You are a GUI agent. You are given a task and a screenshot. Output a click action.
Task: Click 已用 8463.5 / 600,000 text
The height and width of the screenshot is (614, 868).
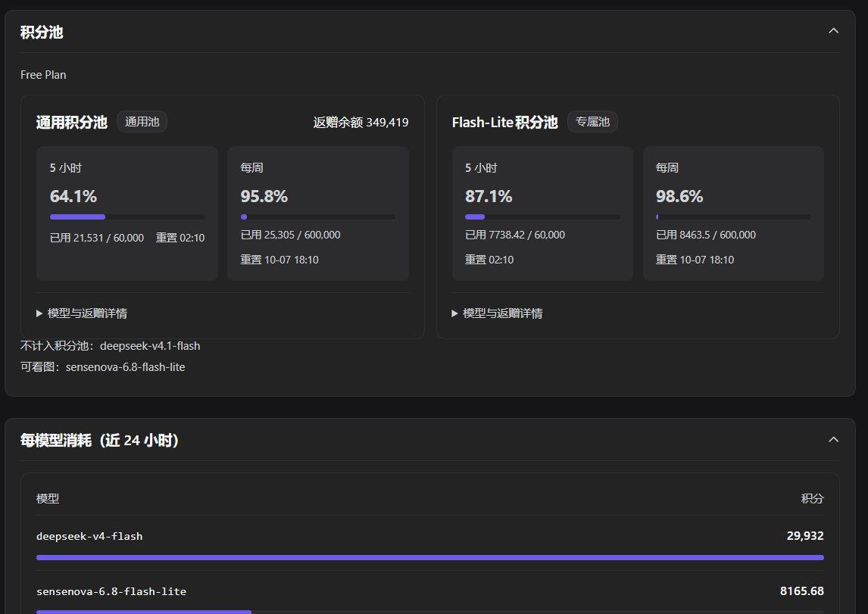click(x=706, y=235)
